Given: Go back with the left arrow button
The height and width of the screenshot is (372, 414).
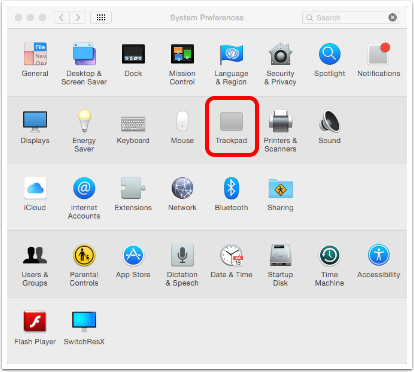Looking at the screenshot, I should tap(62, 17).
